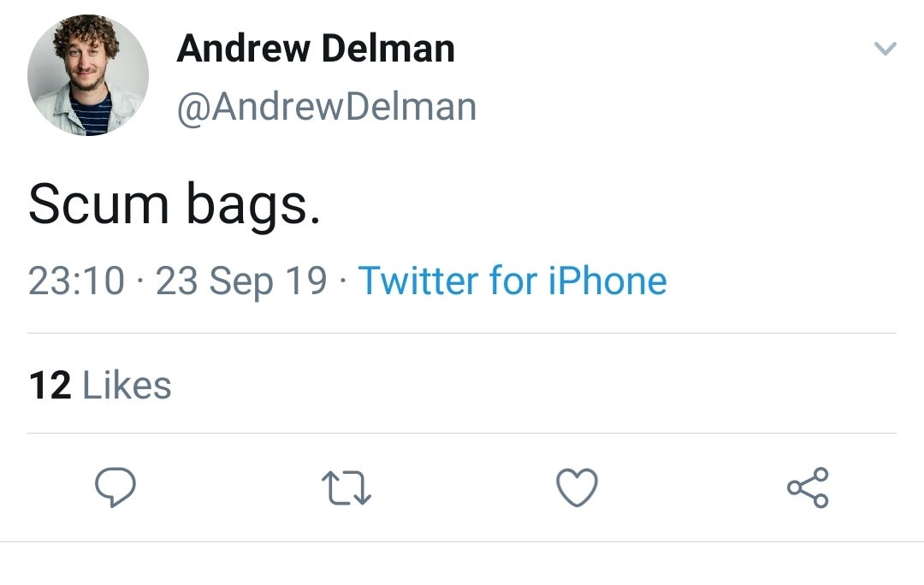Viewport: 924px width, 585px height.
Task: Click the word iPhone in source label
Action: click(x=607, y=281)
